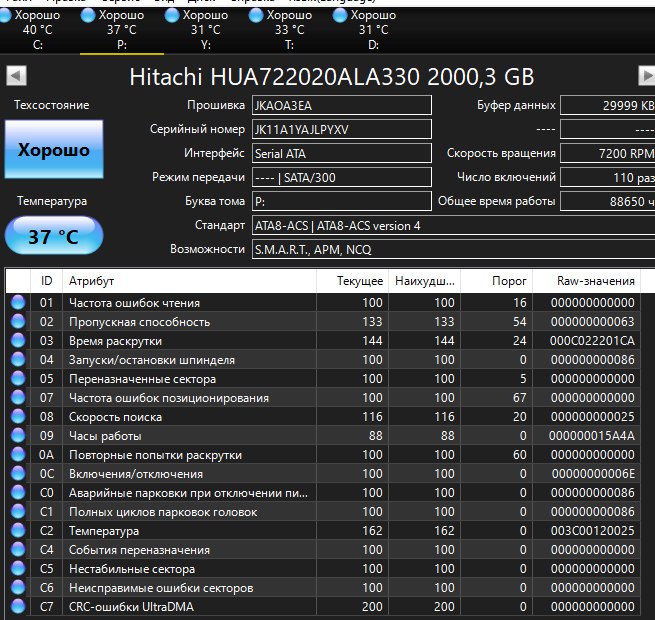Screen dimensions: 655x620
Task: Select attribute Время раскрутки
Action: [115, 341]
